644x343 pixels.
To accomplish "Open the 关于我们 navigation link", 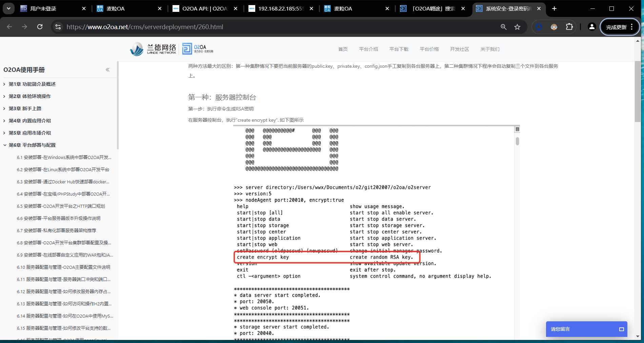I will pyautogui.click(x=490, y=49).
